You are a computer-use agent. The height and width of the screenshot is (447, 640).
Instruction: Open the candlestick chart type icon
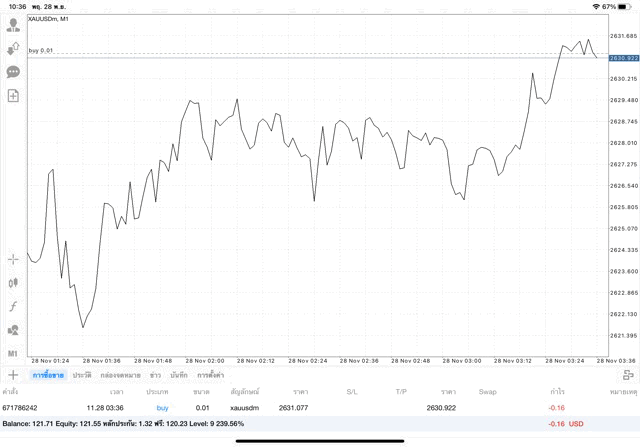[13, 283]
